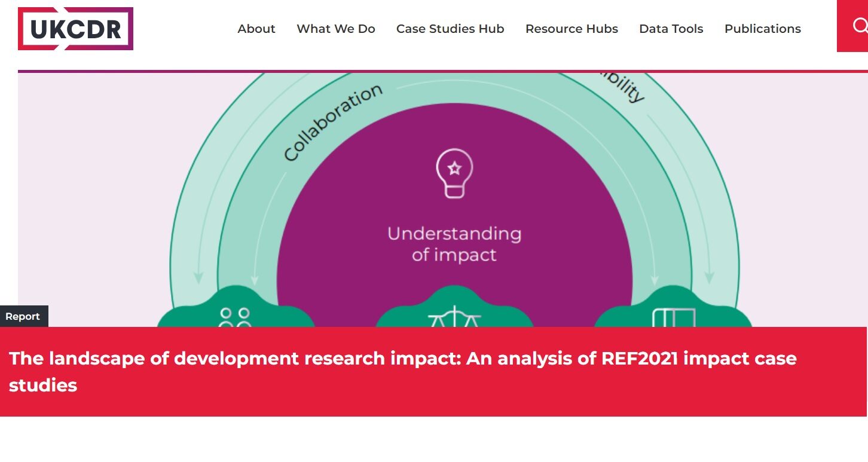Screen dimensions: 868x462
Task: Click the outermost left arrowhead in the diagram
Action: coord(198,278)
